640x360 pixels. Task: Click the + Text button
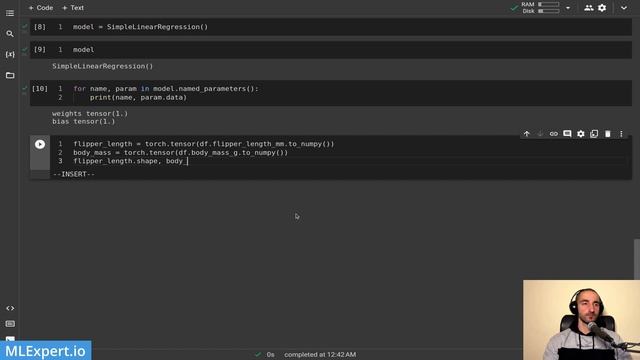tap(73, 8)
